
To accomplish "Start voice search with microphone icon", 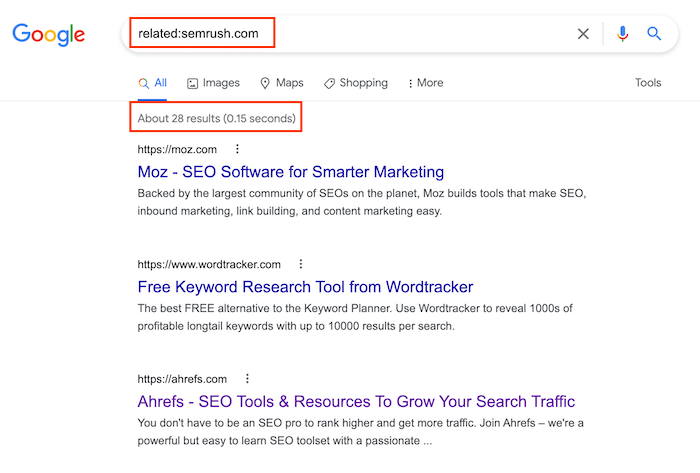I will pos(622,33).
